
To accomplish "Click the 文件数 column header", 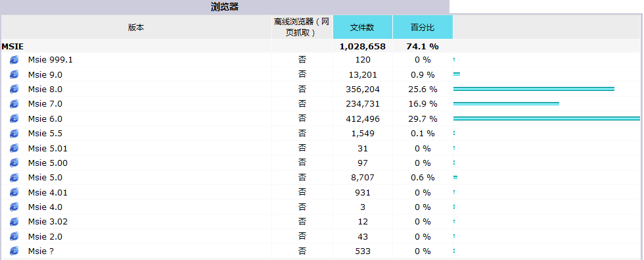I will click(x=362, y=27).
